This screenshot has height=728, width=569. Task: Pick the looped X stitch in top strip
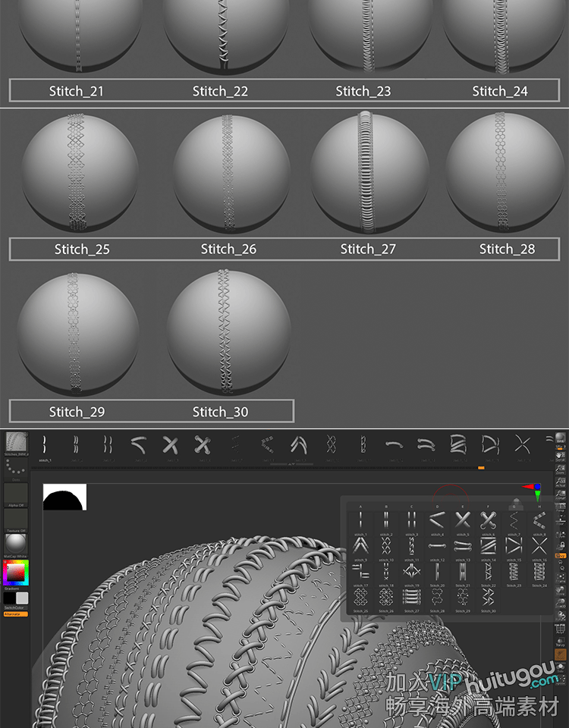(203, 445)
